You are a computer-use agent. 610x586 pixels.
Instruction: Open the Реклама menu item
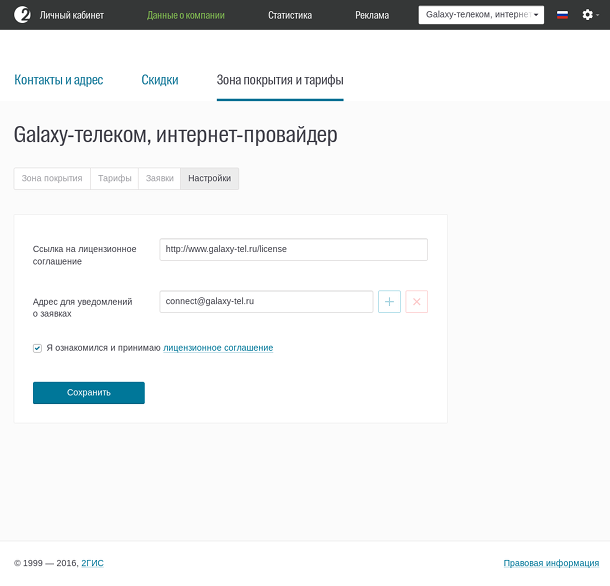(372, 15)
